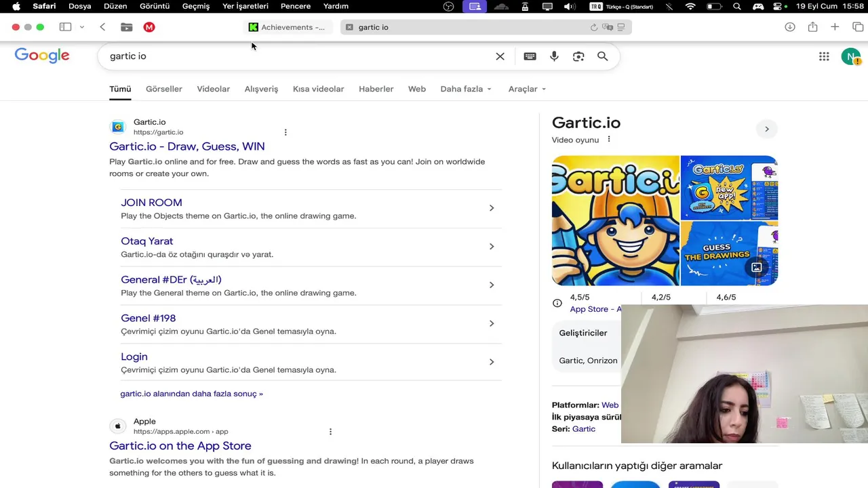Go back with the Safari back arrow
This screenshot has height=488, width=868.
click(102, 27)
